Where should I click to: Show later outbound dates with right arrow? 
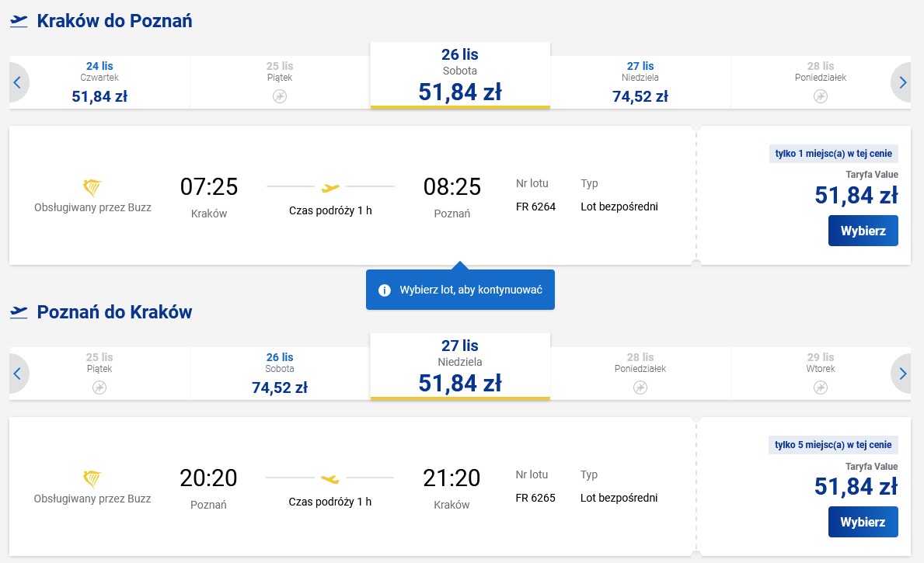pyautogui.click(x=902, y=82)
